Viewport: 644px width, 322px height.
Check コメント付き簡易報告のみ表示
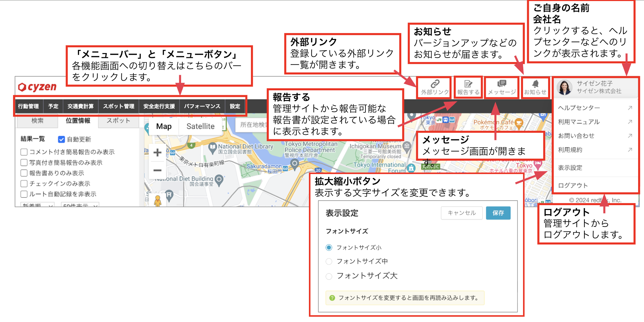24,152
